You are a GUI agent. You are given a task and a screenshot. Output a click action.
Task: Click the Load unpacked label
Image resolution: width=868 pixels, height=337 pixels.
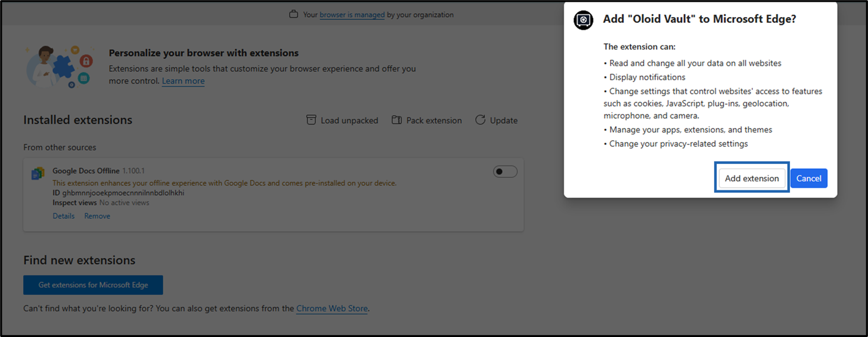(x=349, y=121)
